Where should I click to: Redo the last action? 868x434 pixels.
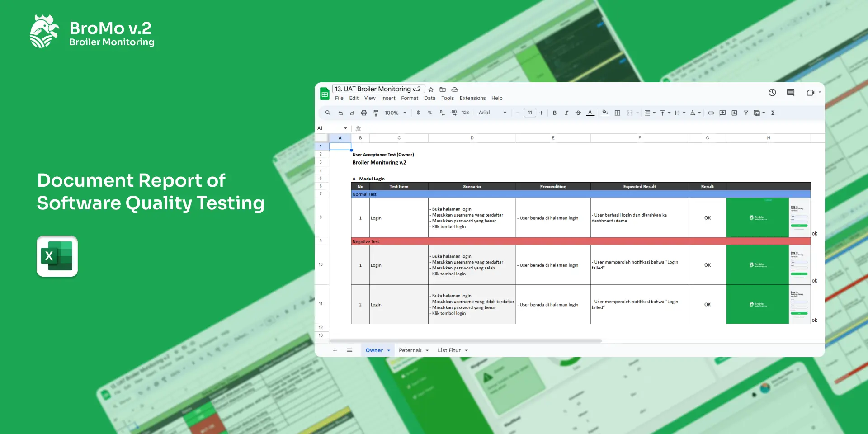coord(352,113)
